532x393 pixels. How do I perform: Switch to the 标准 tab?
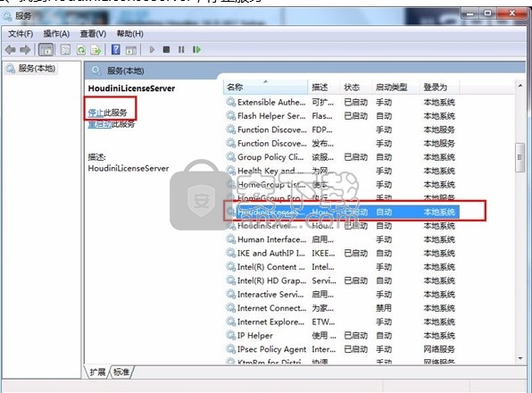[x=121, y=372]
